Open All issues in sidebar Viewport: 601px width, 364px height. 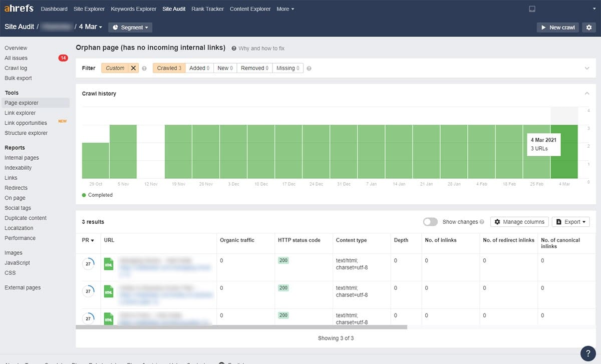tap(16, 58)
